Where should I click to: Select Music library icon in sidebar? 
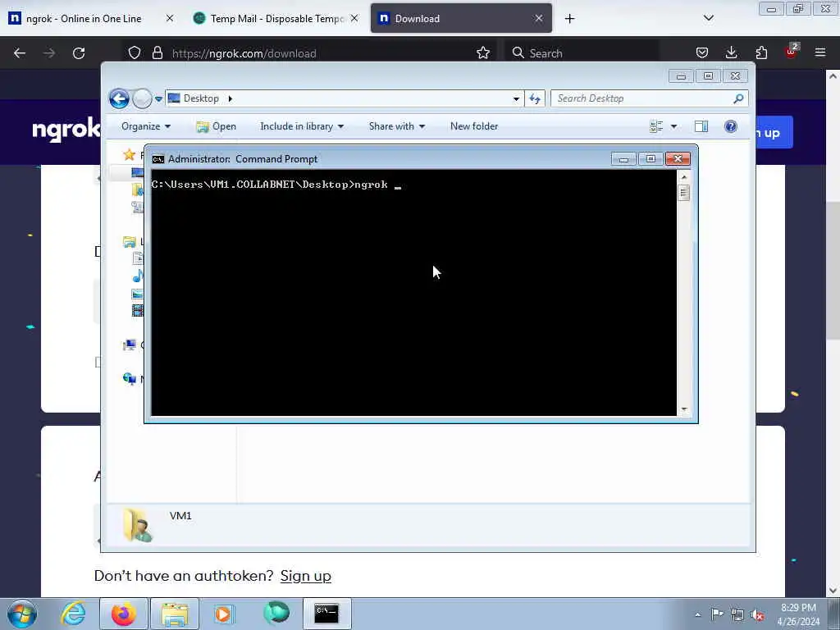(x=138, y=276)
